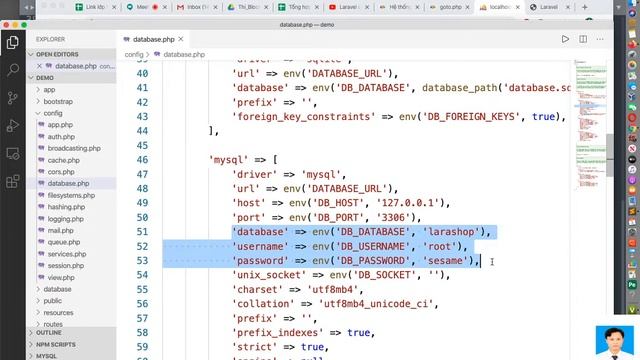Open filesystems.php file
The image size is (640, 360).
coord(71,196)
